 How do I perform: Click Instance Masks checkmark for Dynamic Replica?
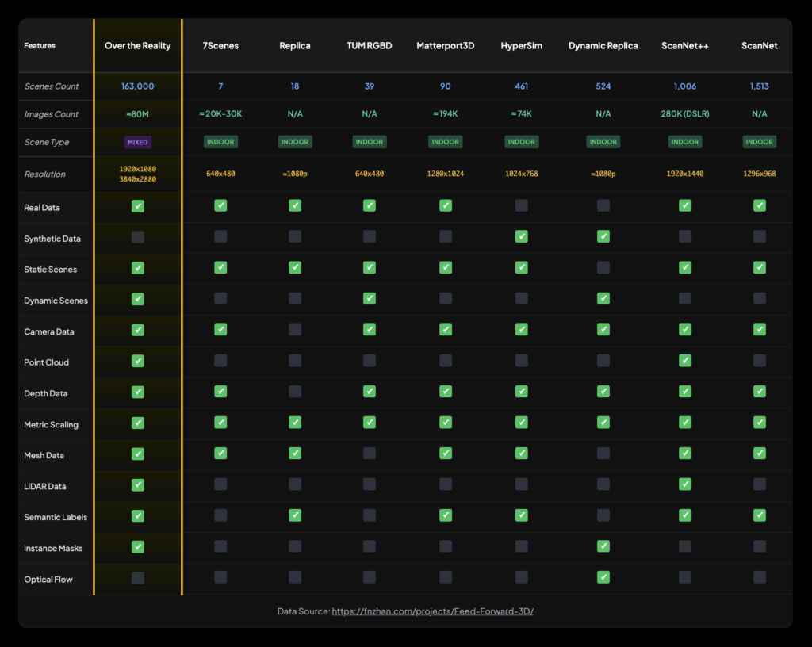point(603,546)
